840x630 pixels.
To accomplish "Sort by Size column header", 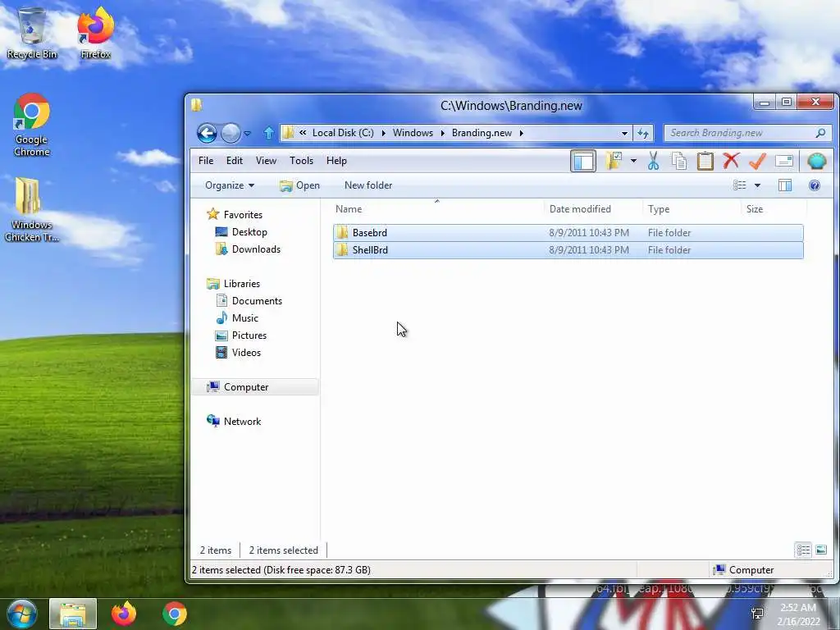I will (x=773, y=209).
